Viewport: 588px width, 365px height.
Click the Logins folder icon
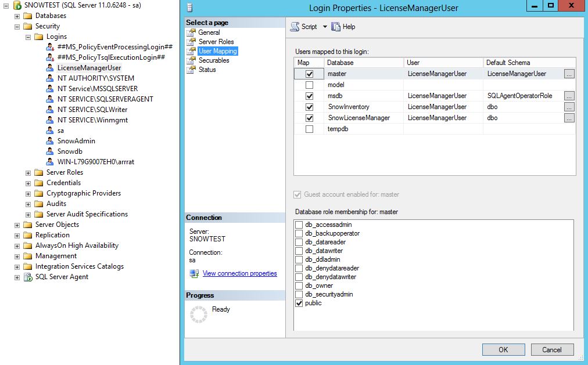pyautogui.click(x=38, y=37)
